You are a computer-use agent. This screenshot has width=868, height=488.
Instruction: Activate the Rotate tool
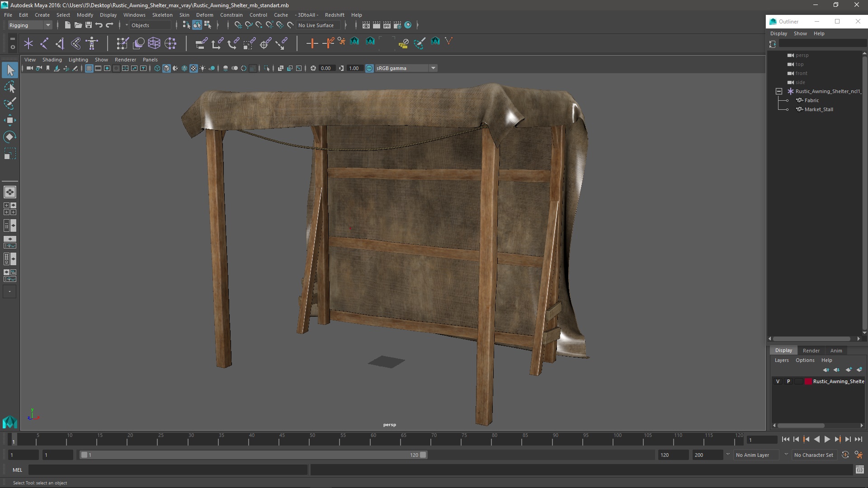coord(10,137)
